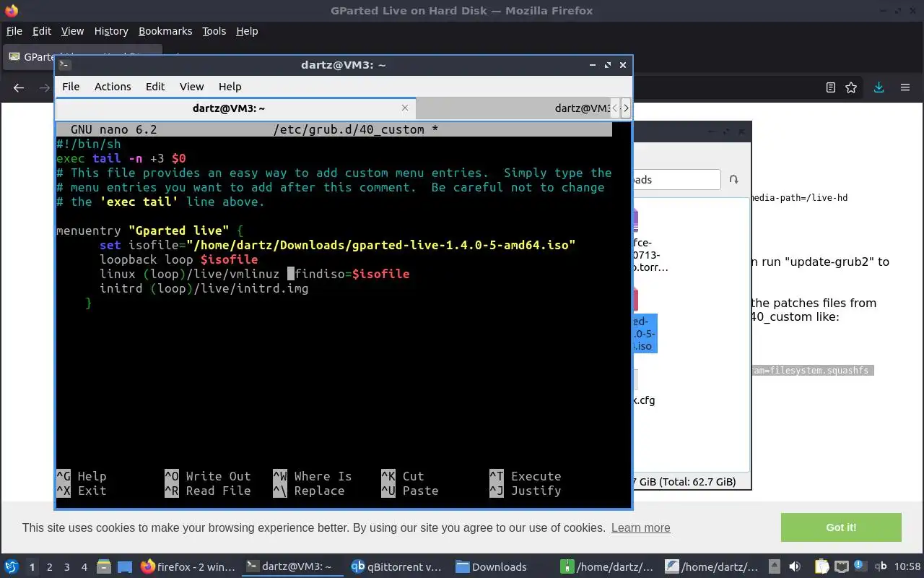Open the Firefox File menu

click(x=14, y=31)
